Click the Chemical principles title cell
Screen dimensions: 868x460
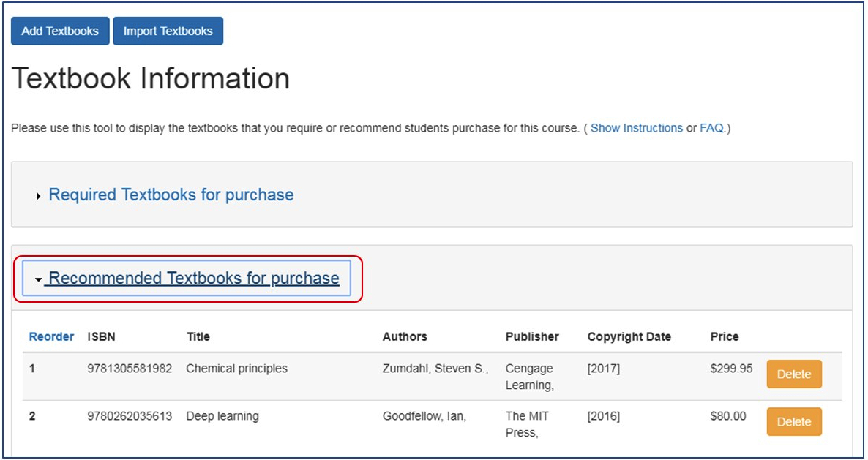[x=236, y=369]
